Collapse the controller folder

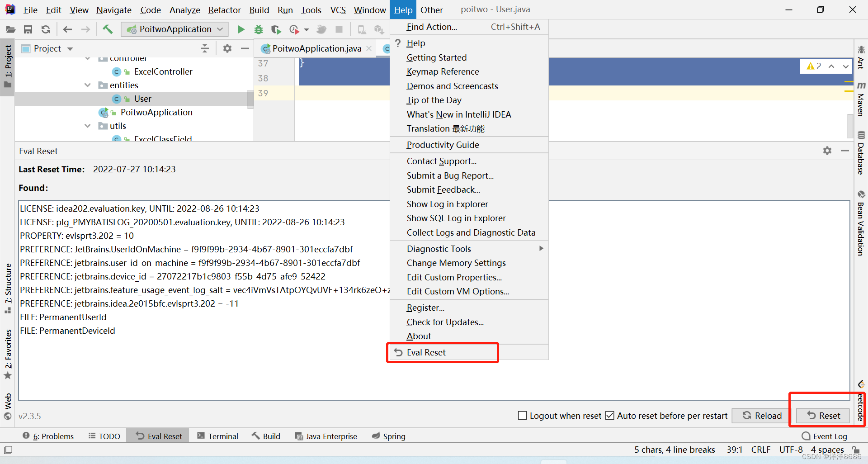point(87,59)
